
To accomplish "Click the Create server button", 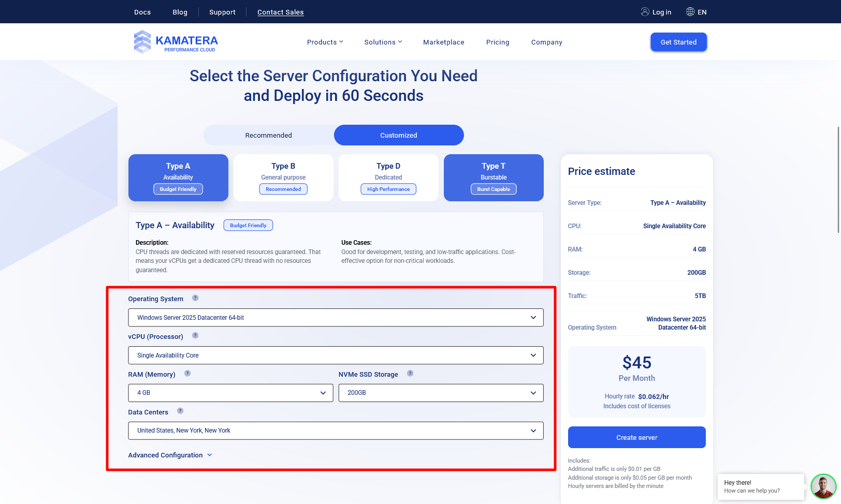I will 636,437.
